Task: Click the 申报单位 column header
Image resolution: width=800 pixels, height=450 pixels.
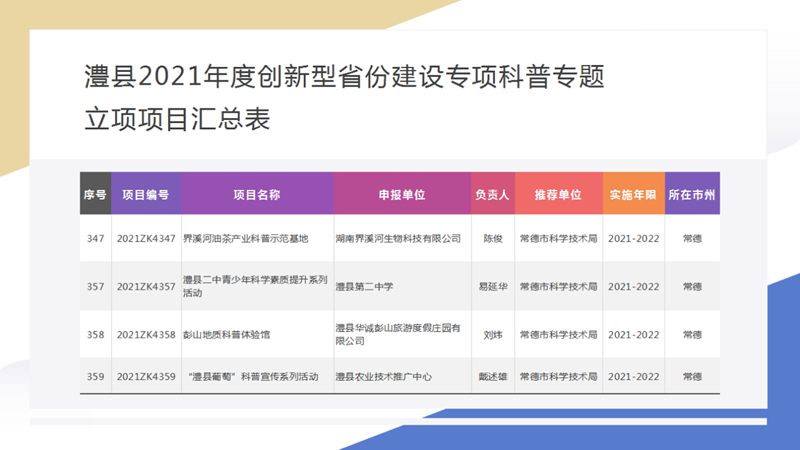Action: pyautogui.click(x=402, y=195)
